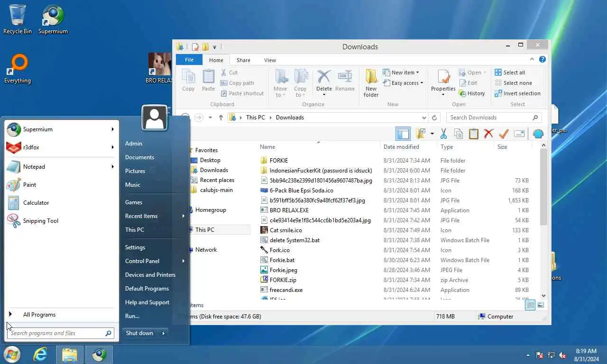Open Settings in Start menu

coord(135,247)
